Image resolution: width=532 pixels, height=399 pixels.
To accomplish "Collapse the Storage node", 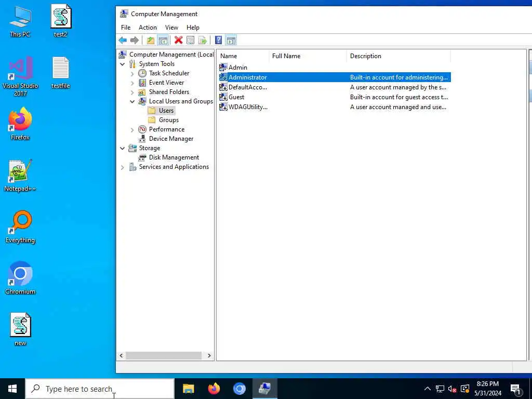I will click(x=123, y=148).
